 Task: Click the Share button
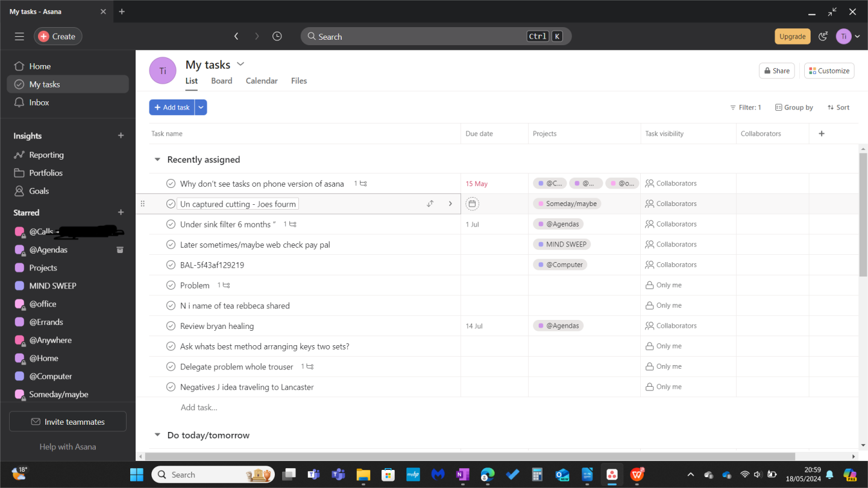(776, 70)
